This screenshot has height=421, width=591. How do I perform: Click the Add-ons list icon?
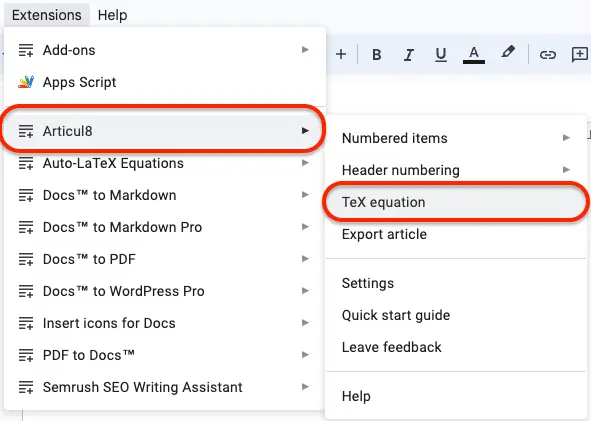(x=26, y=50)
